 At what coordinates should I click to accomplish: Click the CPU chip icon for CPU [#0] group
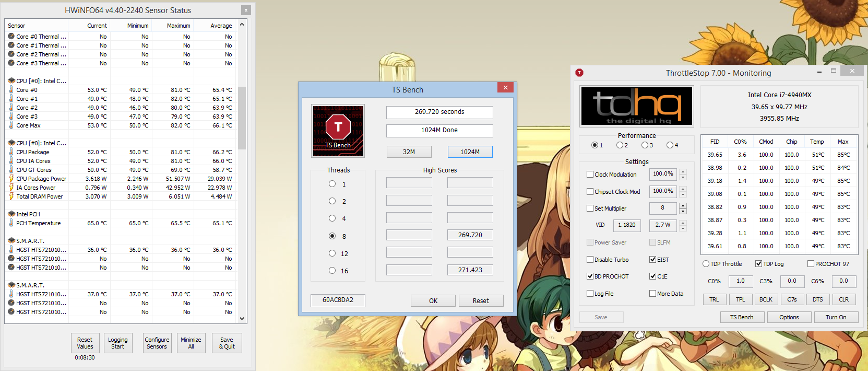coord(11,81)
